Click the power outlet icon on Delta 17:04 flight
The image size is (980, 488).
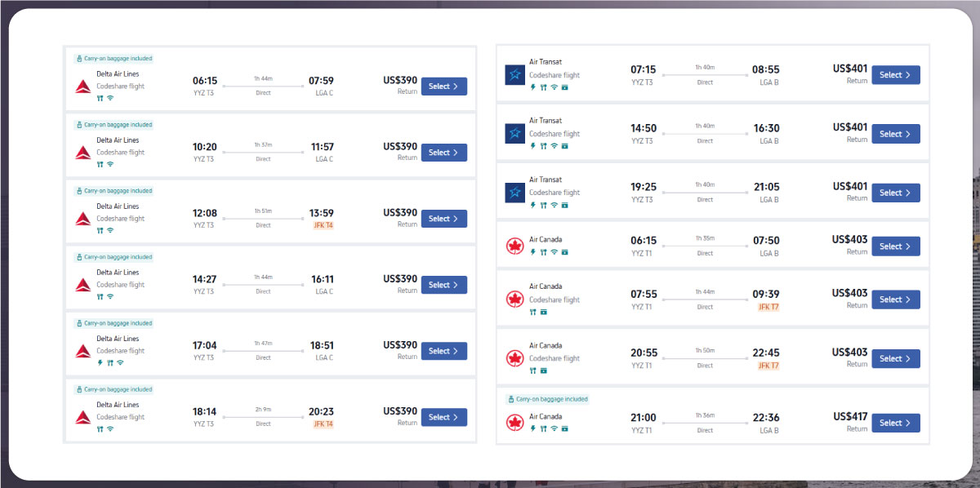point(100,362)
